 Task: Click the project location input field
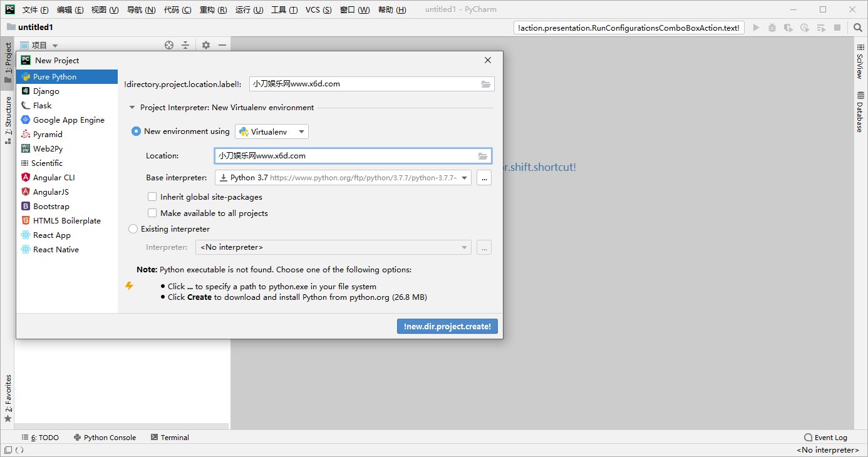pos(372,84)
